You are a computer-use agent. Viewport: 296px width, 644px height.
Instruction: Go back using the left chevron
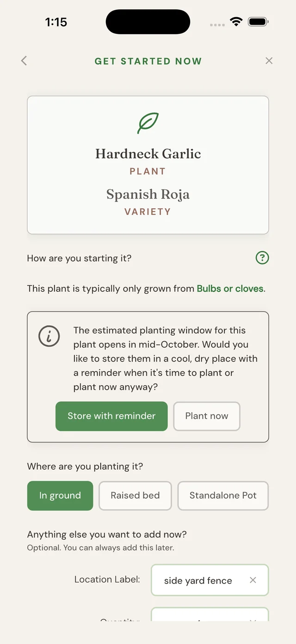tap(24, 61)
